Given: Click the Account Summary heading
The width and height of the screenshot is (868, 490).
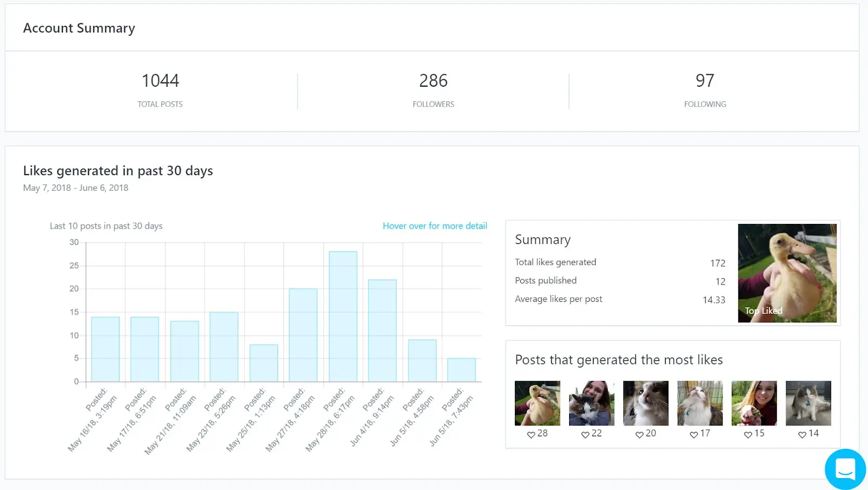Looking at the screenshot, I should tap(79, 28).
